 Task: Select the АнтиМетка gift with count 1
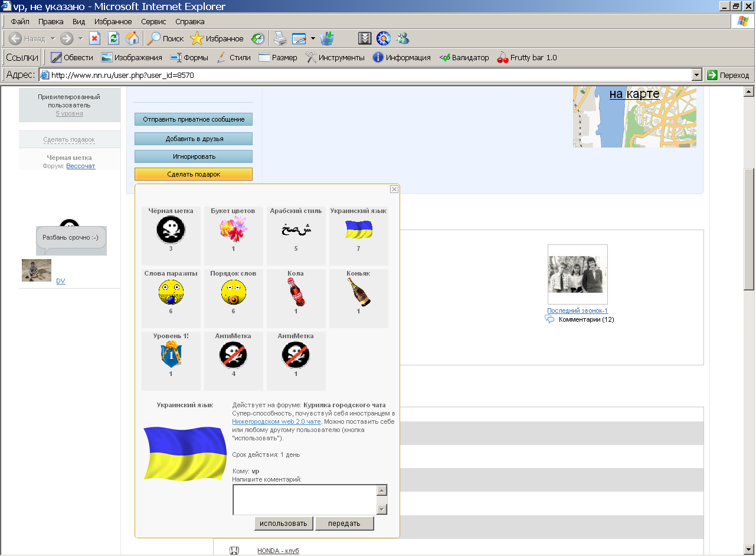pyautogui.click(x=296, y=354)
